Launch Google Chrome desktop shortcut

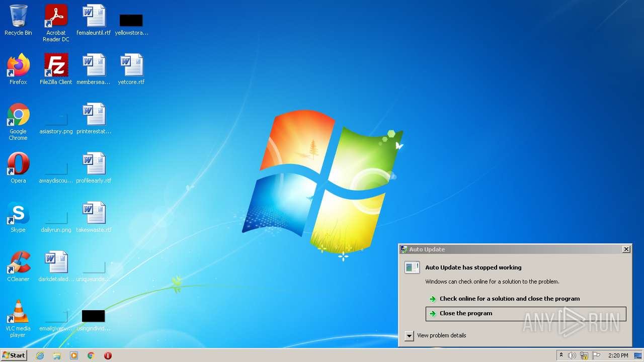(x=18, y=122)
